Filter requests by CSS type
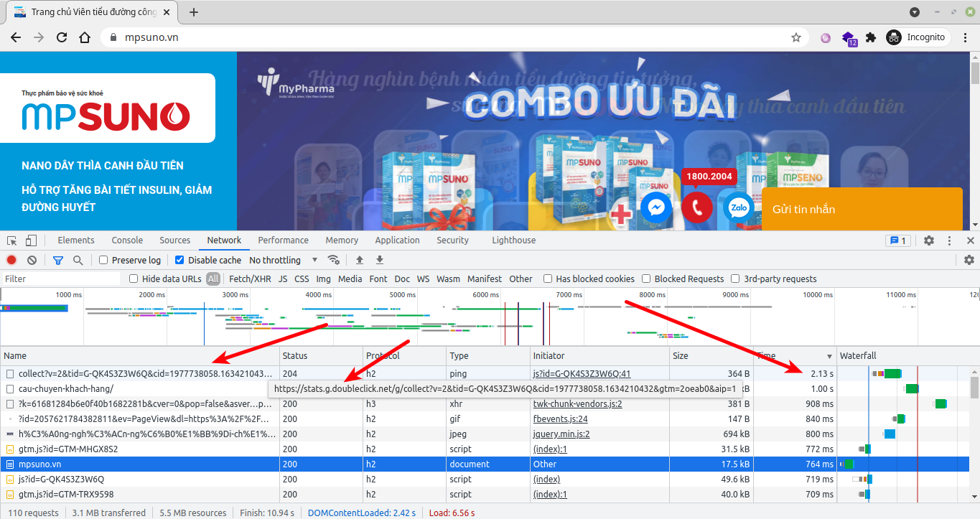 pos(302,279)
